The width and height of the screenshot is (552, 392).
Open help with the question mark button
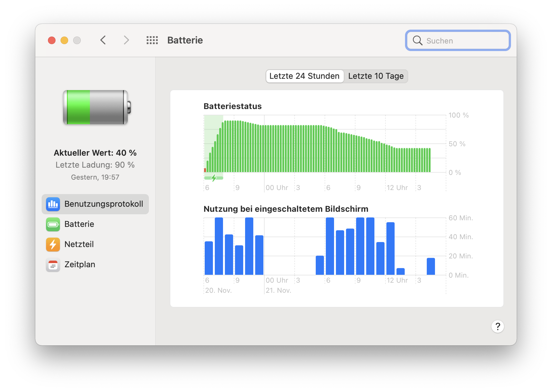pos(498,326)
